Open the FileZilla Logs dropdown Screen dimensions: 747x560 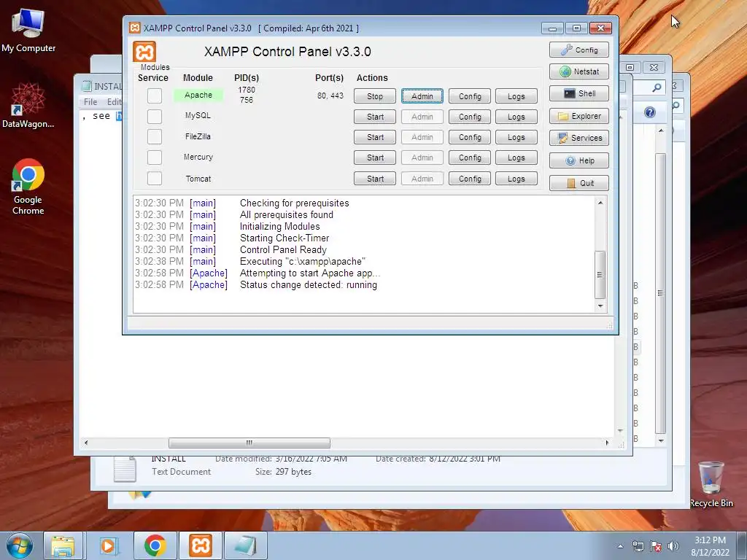516,137
